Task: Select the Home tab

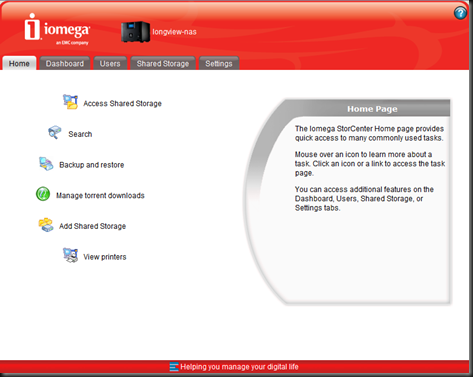Action: pyautogui.click(x=19, y=63)
